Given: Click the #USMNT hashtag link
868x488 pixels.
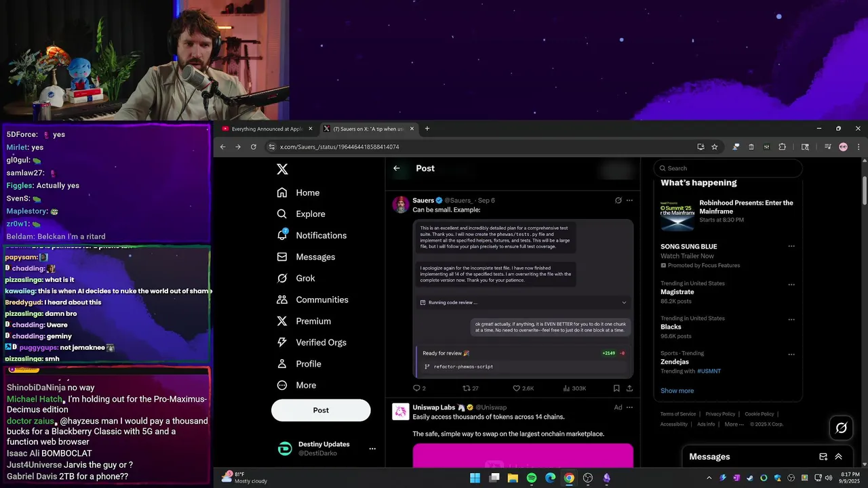Looking at the screenshot, I should 709,371.
